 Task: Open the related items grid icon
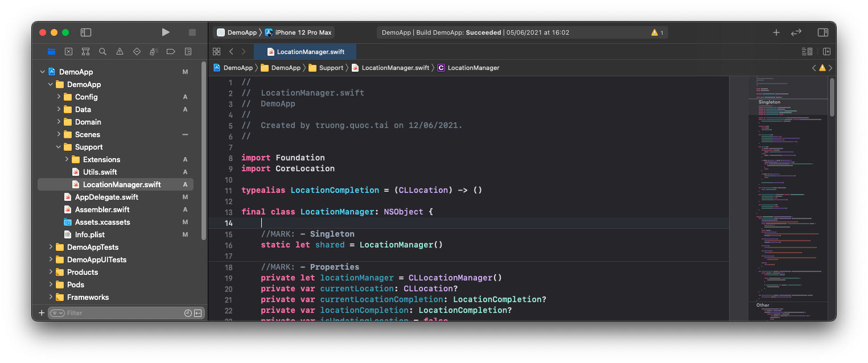(x=217, y=51)
